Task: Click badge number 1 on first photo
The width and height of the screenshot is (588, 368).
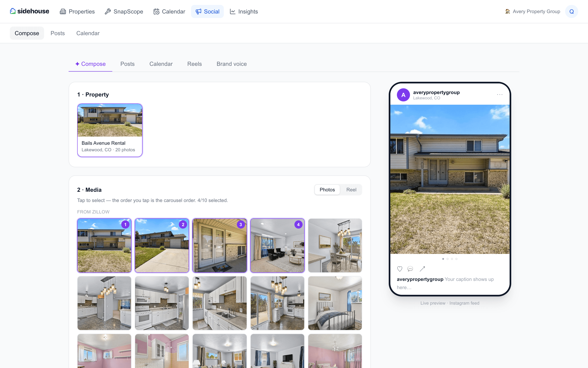Action: [125, 224]
